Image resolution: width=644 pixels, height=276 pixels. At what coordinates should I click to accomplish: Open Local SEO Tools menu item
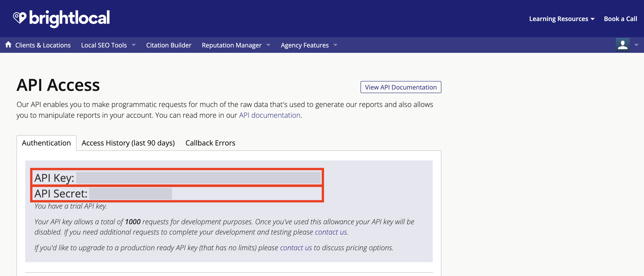pos(104,45)
